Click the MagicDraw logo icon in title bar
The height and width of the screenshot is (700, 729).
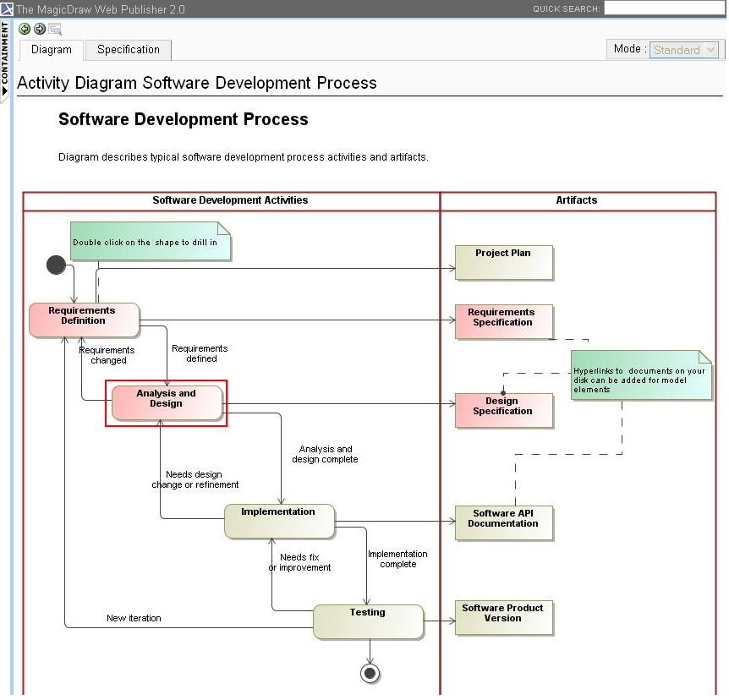7,8
